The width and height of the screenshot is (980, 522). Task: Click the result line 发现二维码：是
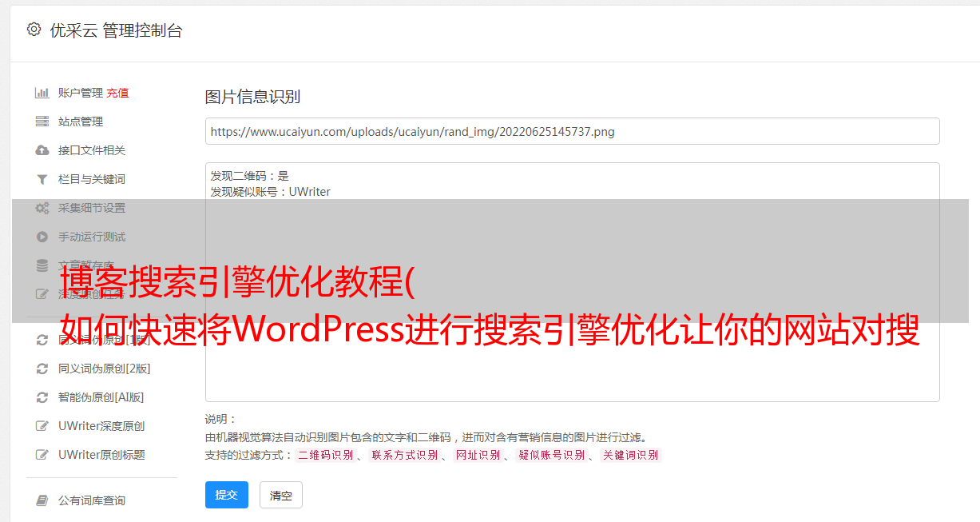click(249, 176)
